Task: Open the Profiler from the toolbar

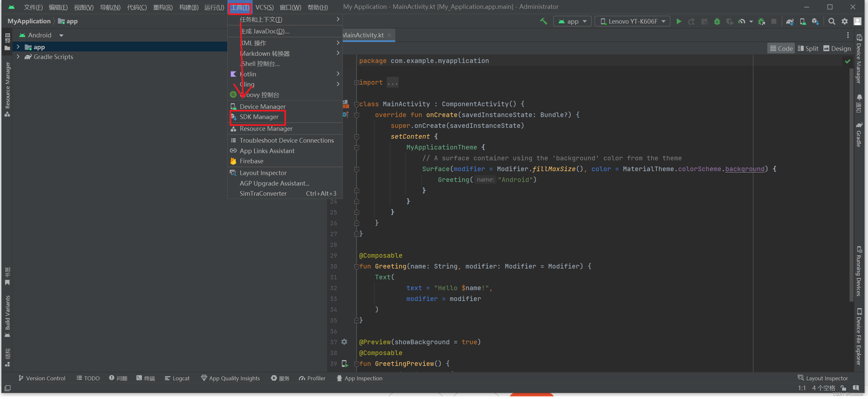Action: coord(741,21)
